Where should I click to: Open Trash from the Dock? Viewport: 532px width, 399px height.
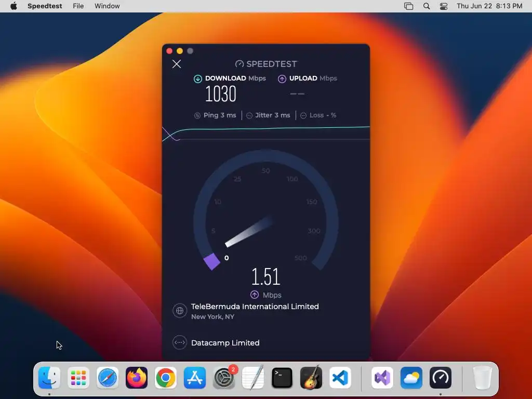point(482,378)
